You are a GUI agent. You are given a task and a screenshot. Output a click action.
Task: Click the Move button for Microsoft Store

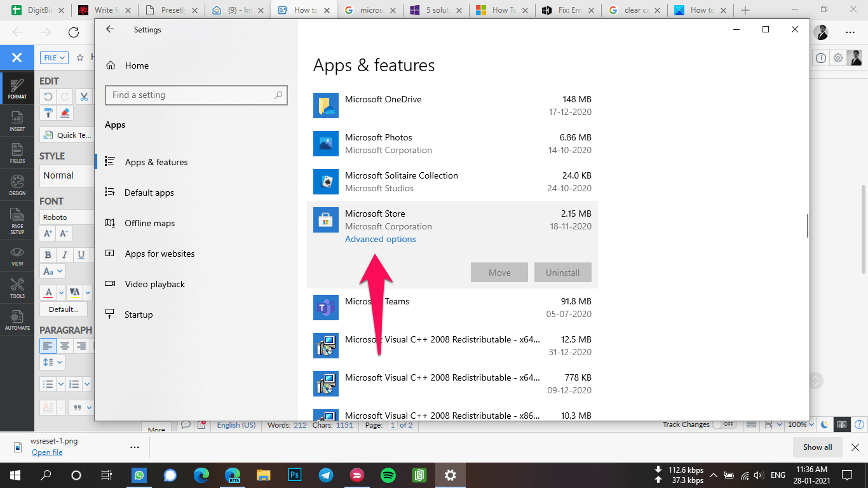[499, 273]
